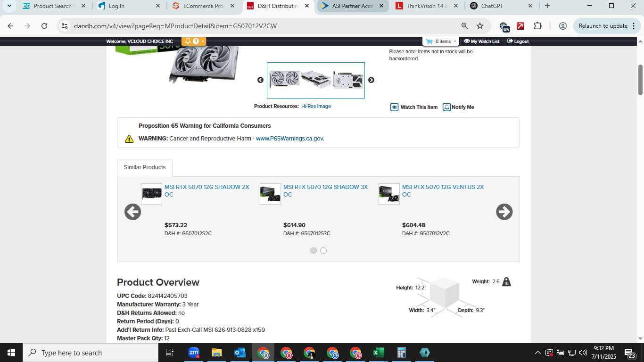Expand the notifications bell dropdown
The width and height of the screenshot is (644, 362).
[x=194, y=41]
